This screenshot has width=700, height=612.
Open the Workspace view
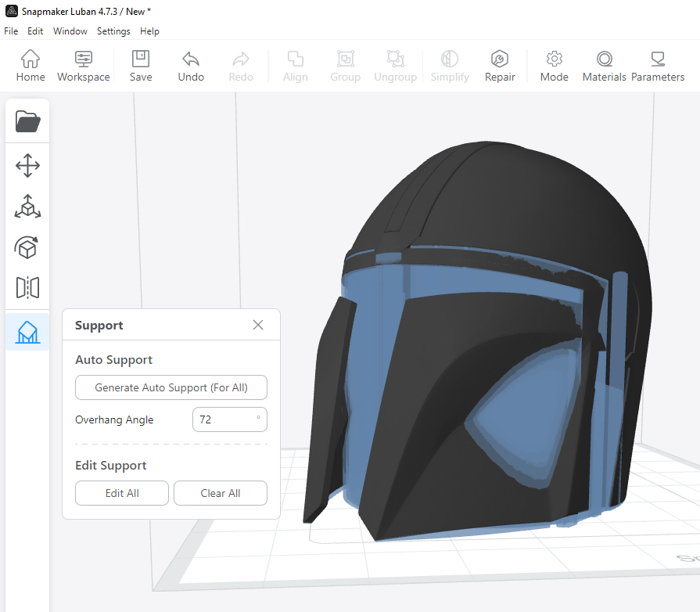coord(84,66)
